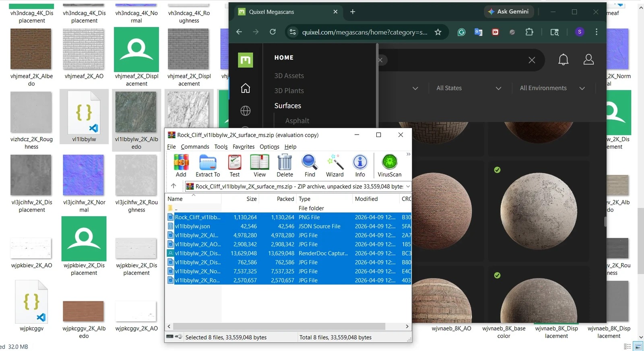This screenshot has width=644, height=351.
Task: Click the Ask Gemini button
Action: [x=509, y=12]
